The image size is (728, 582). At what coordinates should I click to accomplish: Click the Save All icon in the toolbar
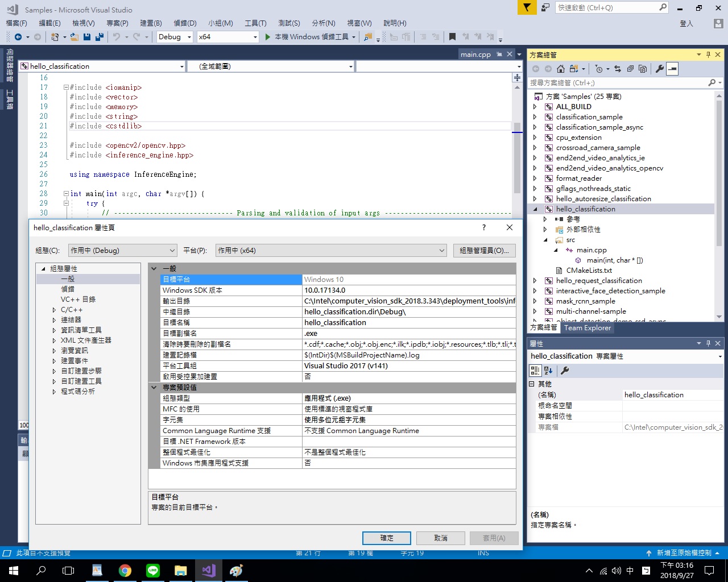(100, 37)
